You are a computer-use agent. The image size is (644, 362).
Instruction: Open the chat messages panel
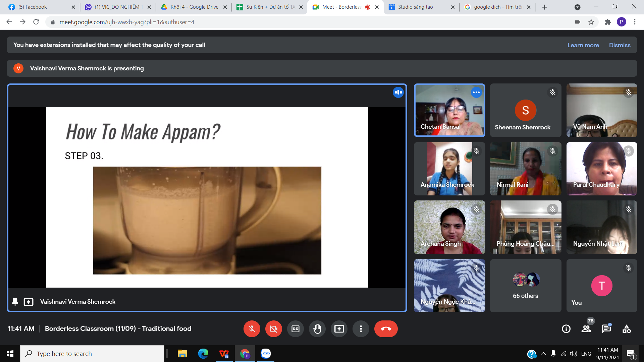click(x=606, y=329)
